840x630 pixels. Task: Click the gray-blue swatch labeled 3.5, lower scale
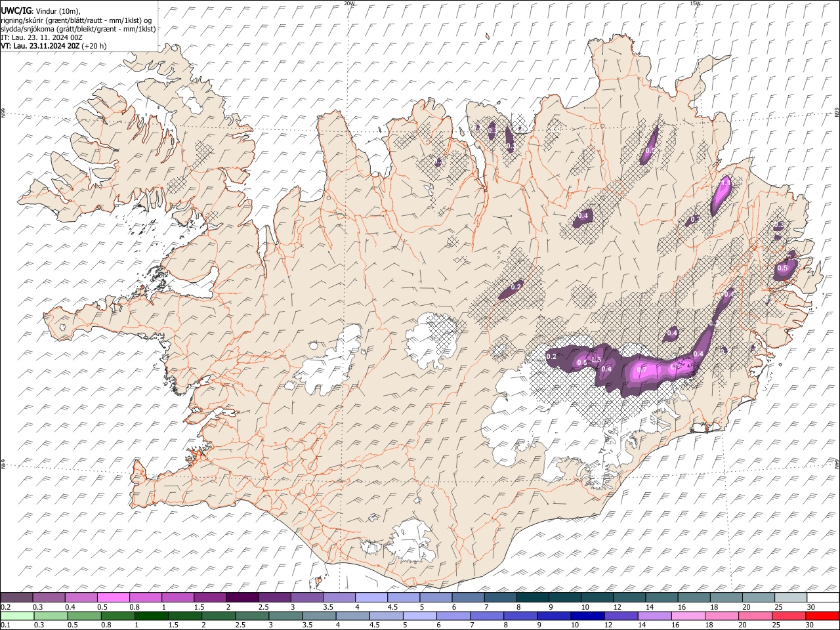319,616
